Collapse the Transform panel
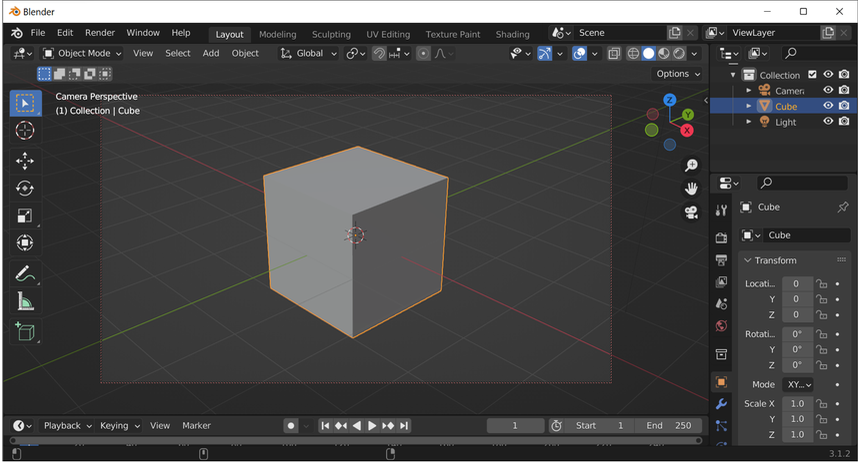The width and height of the screenshot is (858, 462). [x=775, y=260]
